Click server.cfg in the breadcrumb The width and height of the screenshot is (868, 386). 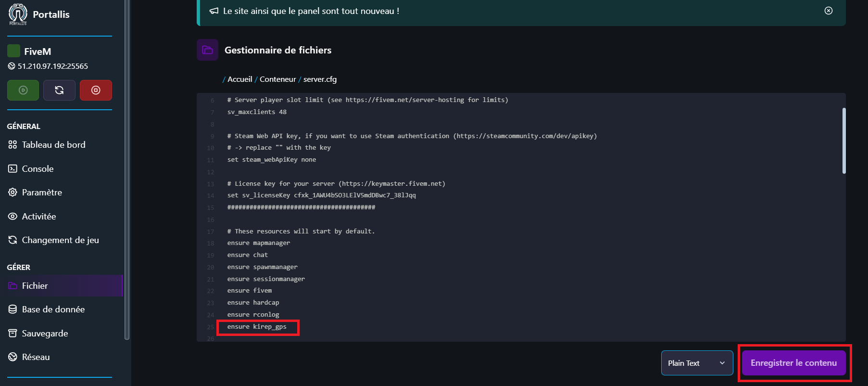[x=320, y=79]
